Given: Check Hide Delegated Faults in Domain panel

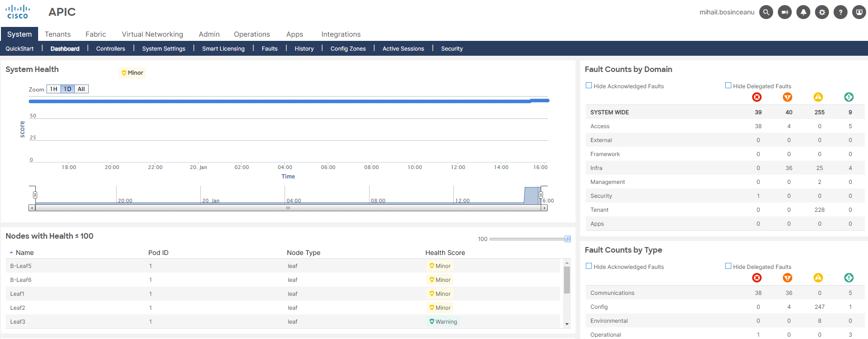Looking at the screenshot, I should pos(728,85).
